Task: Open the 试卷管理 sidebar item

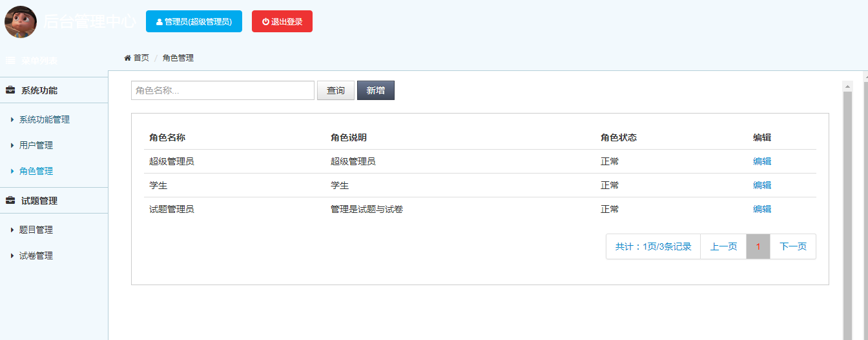Action: [x=36, y=255]
